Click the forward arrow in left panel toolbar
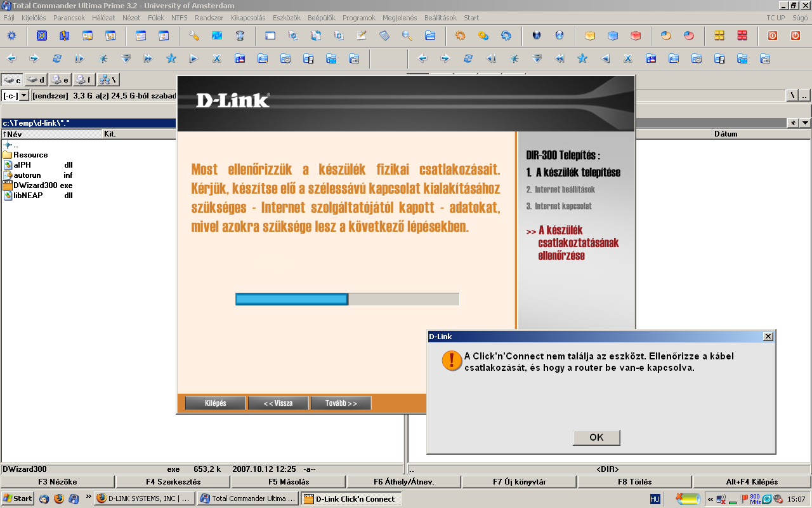 coord(34,58)
